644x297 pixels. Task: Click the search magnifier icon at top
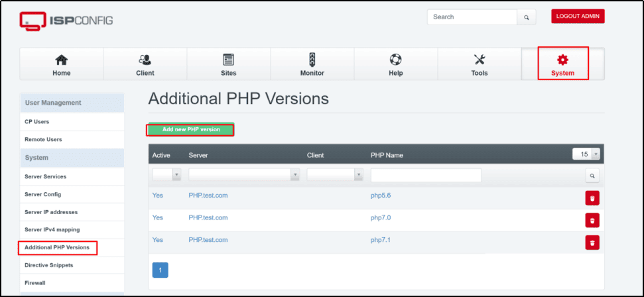(526, 18)
